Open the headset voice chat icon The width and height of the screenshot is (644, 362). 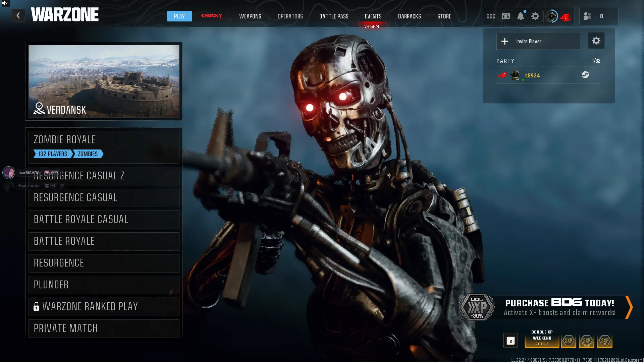click(505, 16)
